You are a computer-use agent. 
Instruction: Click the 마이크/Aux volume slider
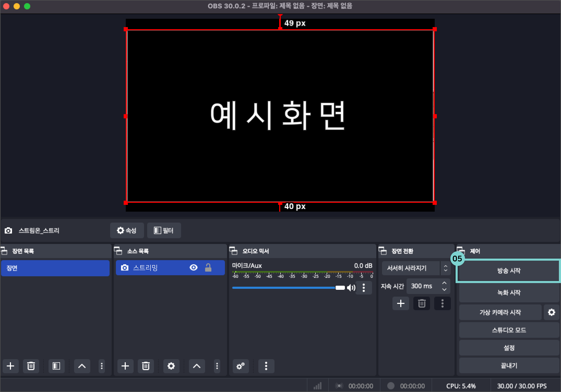(283, 288)
